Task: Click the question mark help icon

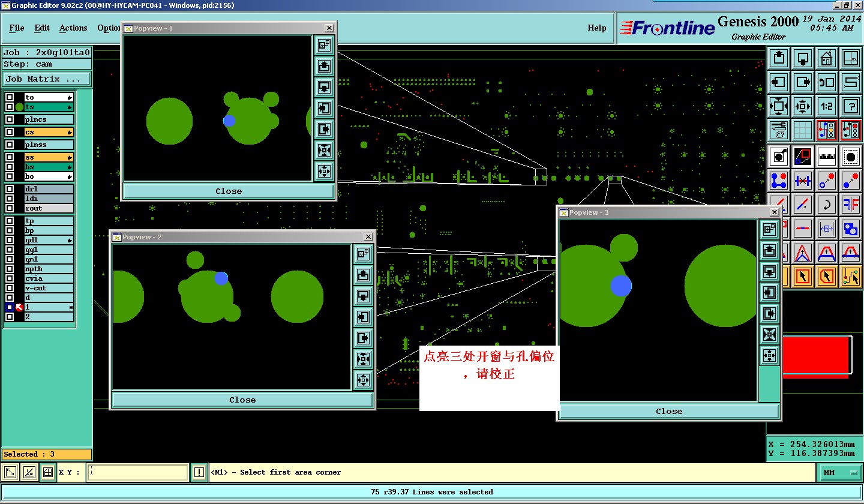Action: [x=851, y=106]
